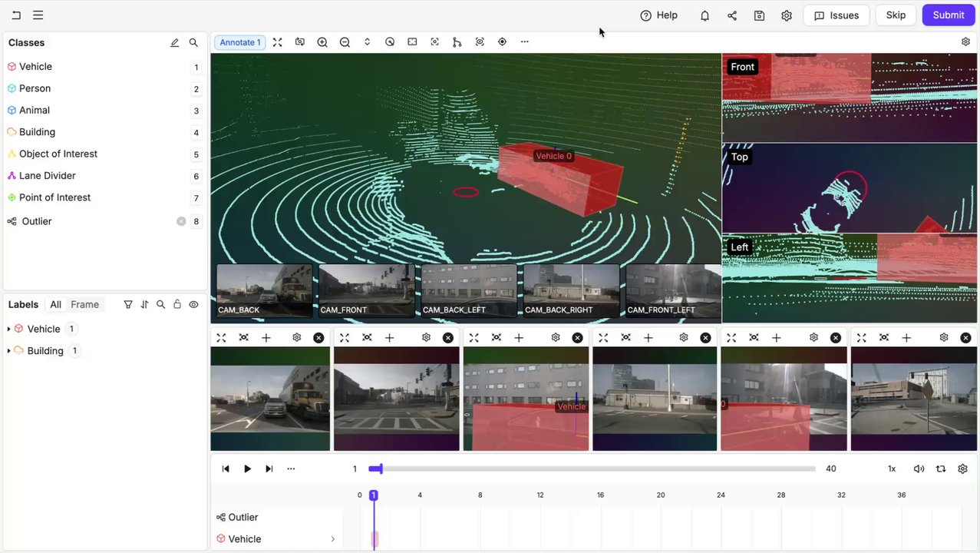Image resolution: width=980 pixels, height=553 pixels.
Task: Open the header settings gear
Action: (x=787, y=15)
